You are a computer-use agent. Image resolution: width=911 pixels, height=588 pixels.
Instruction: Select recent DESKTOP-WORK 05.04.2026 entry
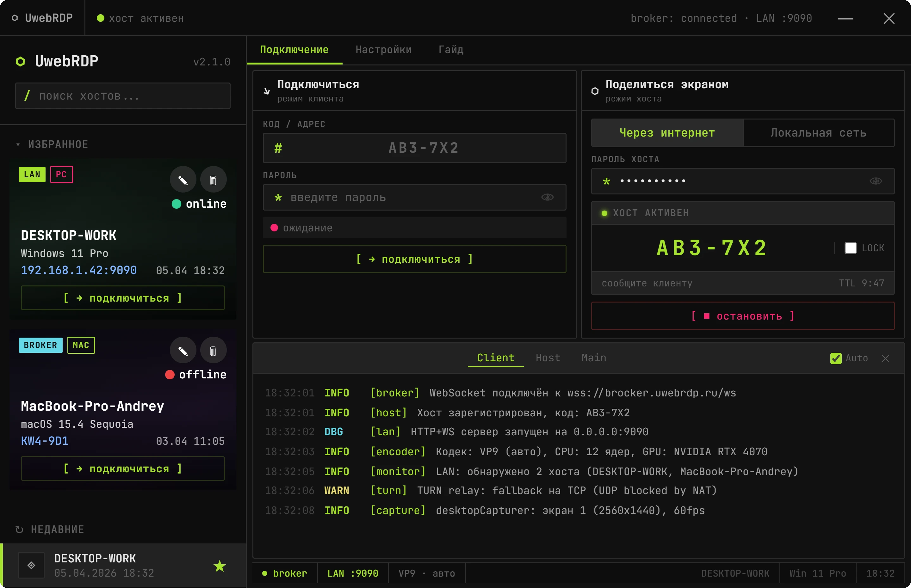point(123,566)
